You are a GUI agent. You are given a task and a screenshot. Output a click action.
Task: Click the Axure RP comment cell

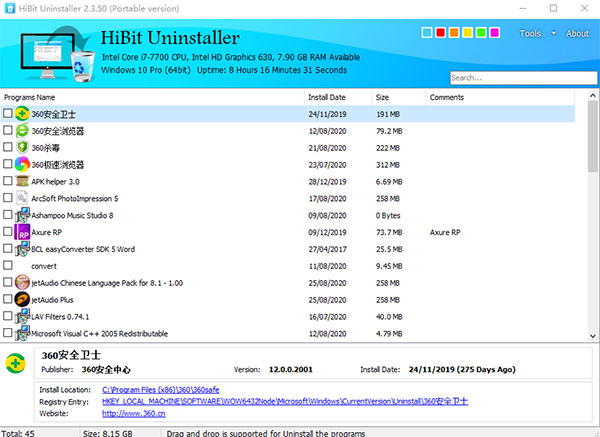tap(445, 232)
